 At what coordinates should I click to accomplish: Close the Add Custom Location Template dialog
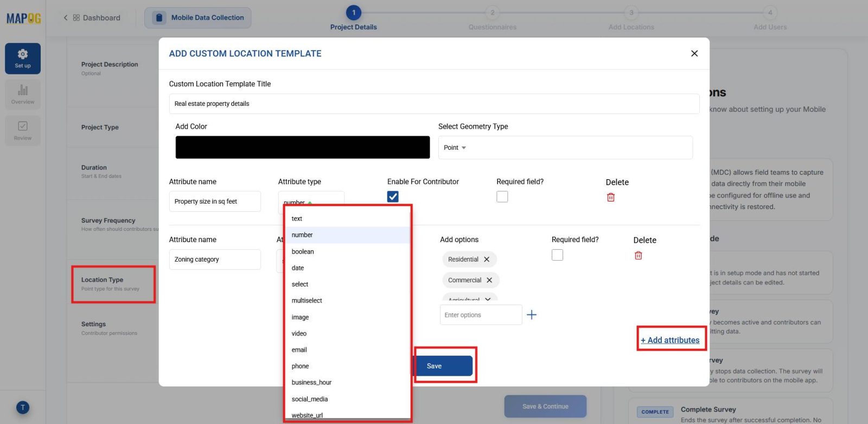tap(694, 53)
